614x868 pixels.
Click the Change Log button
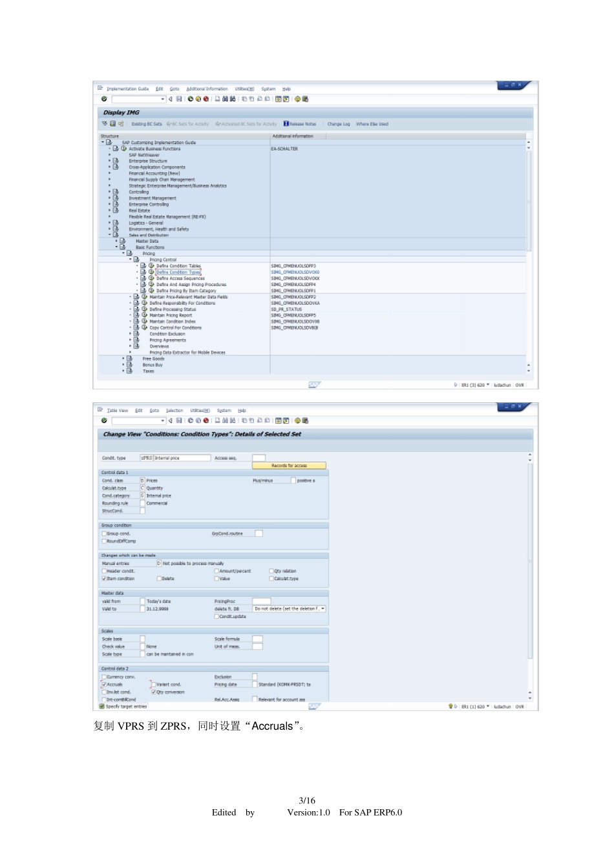click(x=339, y=124)
